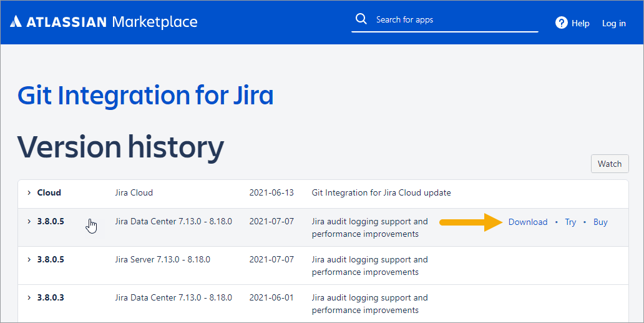Select the Cloud version label
Screen dimensions: 644x323
coord(49,193)
